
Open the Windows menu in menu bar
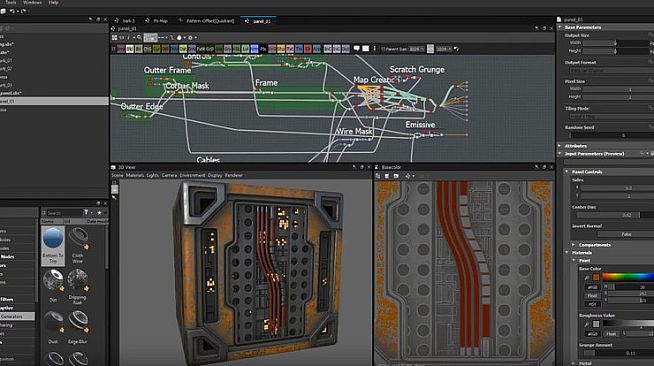coord(32,3)
